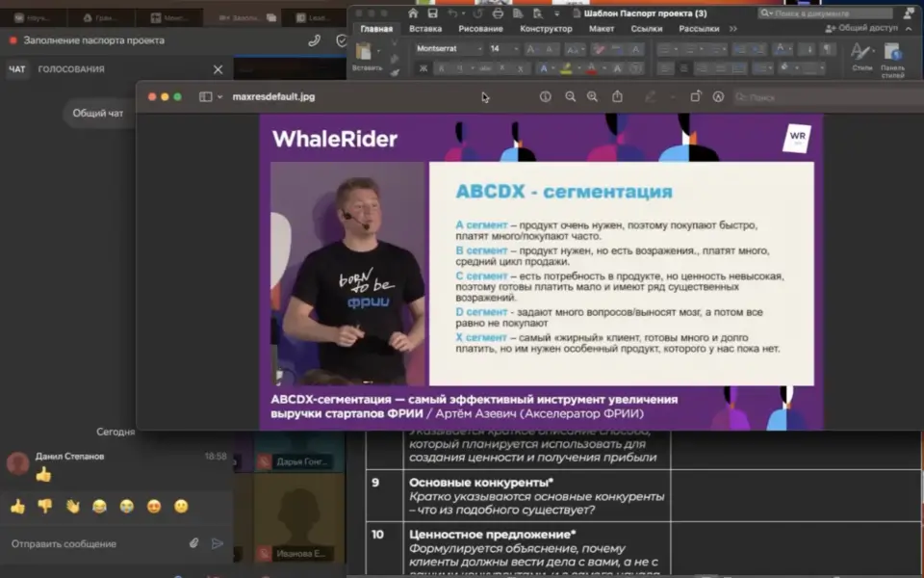Toggle the Preview sidebar view button
The image size is (924, 578).
click(x=206, y=96)
